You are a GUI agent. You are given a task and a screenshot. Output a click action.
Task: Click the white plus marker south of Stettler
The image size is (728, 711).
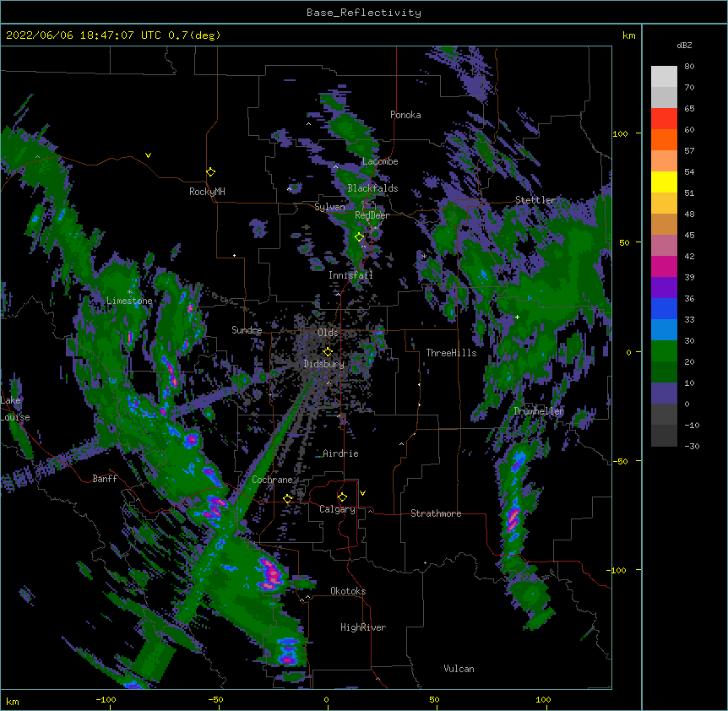coord(517,317)
